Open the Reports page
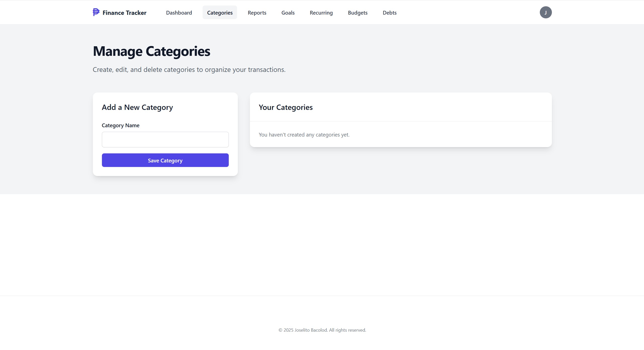The width and height of the screenshot is (644, 350). pyautogui.click(x=257, y=13)
